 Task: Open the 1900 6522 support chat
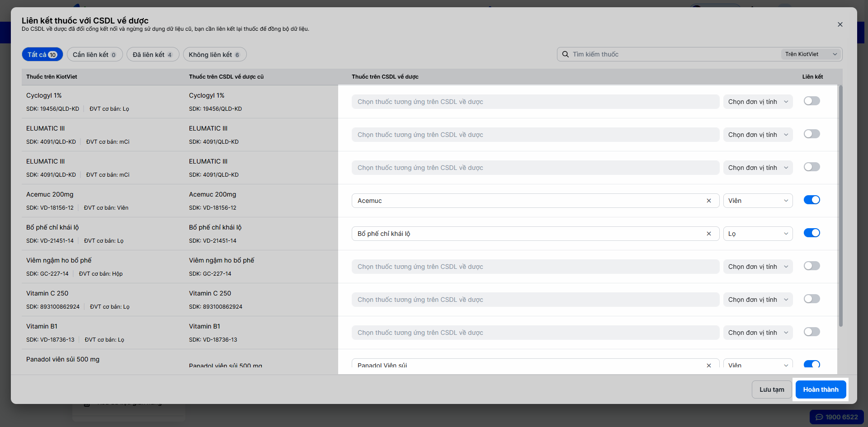pyautogui.click(x=837, y=417)
